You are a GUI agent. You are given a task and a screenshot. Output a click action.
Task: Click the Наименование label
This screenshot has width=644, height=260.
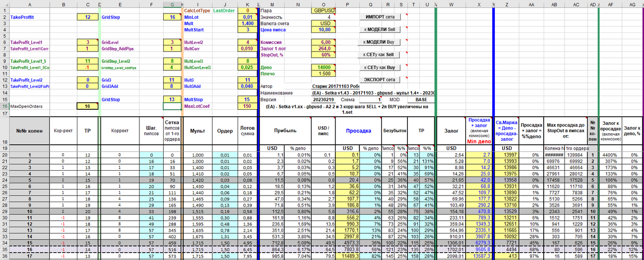[x=277, y=93]
